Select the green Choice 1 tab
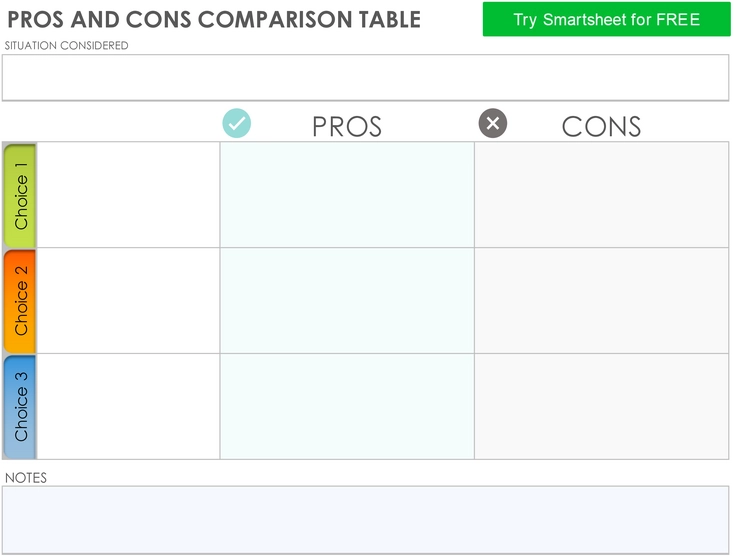The height and width of the screenshot is (557, 734). pyautogui.click(x=20, y=195)
